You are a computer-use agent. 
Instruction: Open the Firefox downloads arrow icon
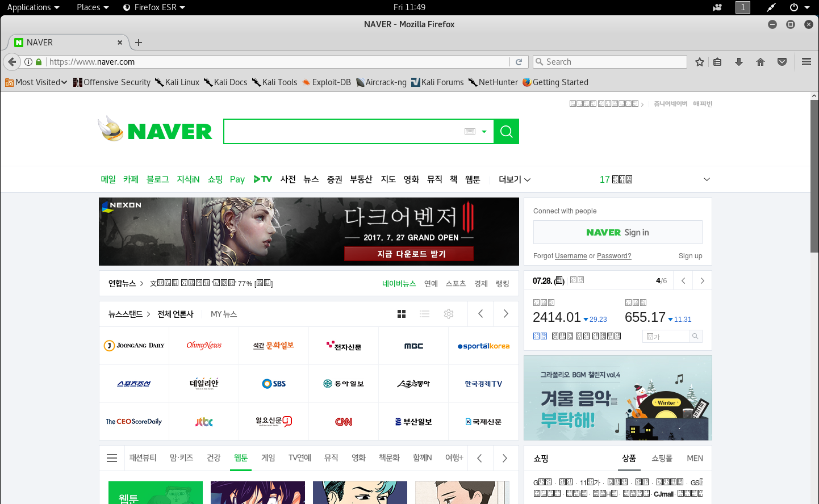[739, 62]
